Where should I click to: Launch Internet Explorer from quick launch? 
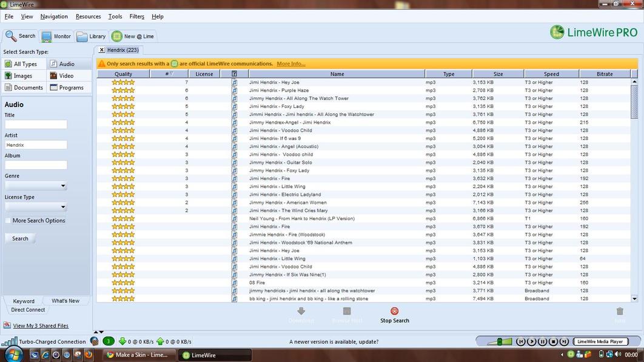pyautogui.click(x=45, y=355)
